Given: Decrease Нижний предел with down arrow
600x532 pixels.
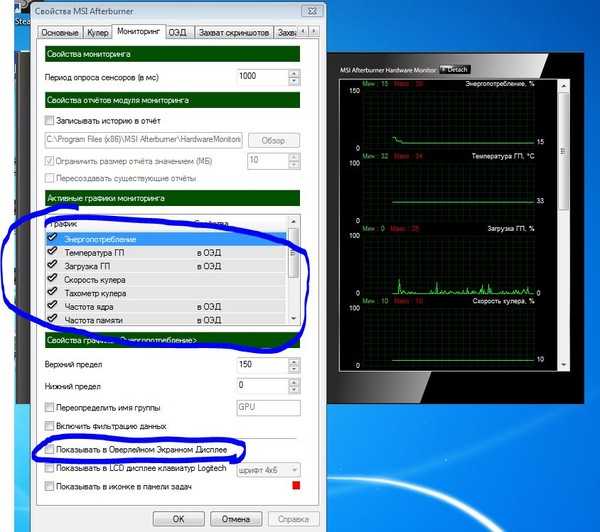Looking at the screenshot, I should pyautogui.click(x=294, y=390).
